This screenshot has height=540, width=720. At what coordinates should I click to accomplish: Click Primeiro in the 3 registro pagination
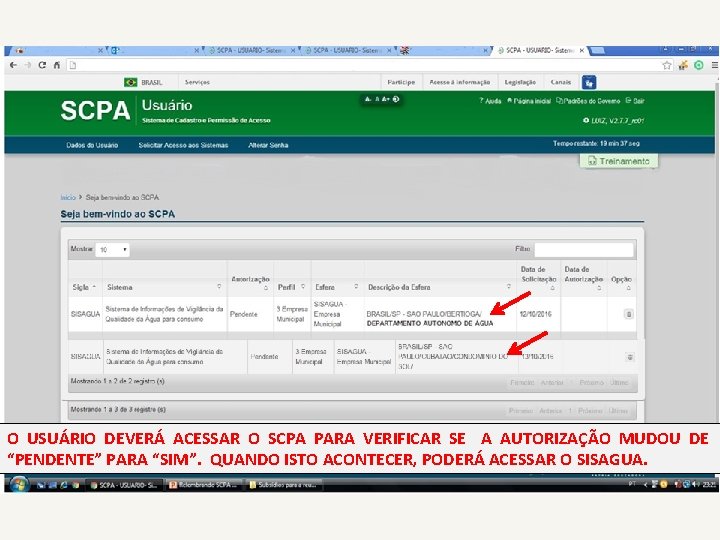[x=521, y=411]
